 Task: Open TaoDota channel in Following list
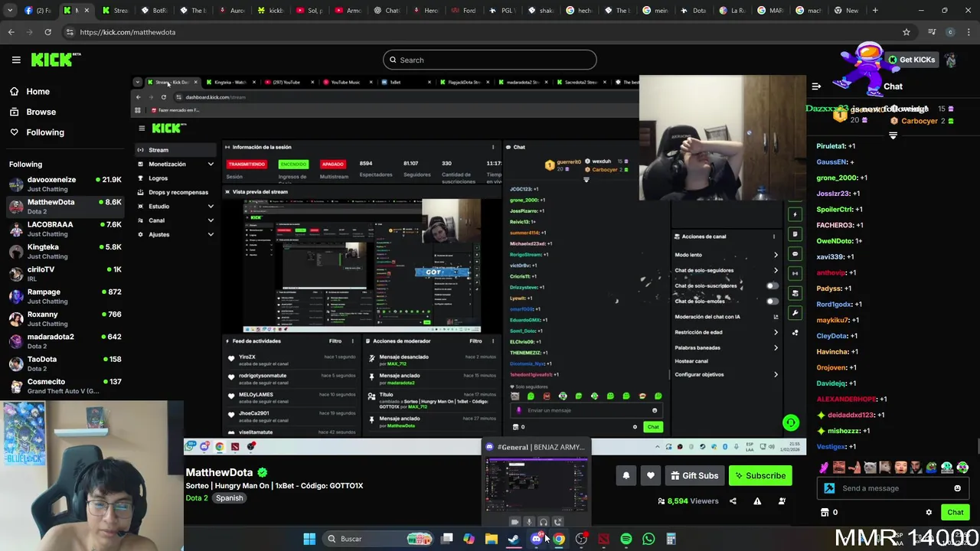(65, 364)
